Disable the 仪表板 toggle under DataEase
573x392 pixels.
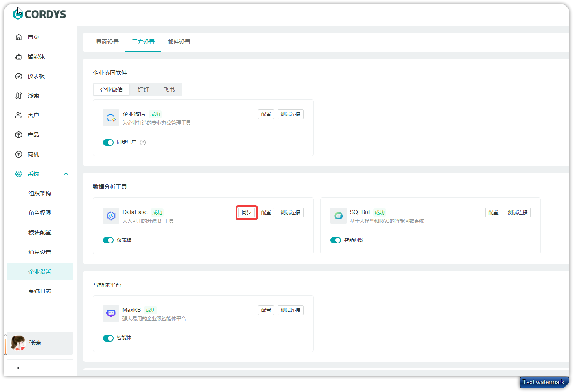[108, 240]
